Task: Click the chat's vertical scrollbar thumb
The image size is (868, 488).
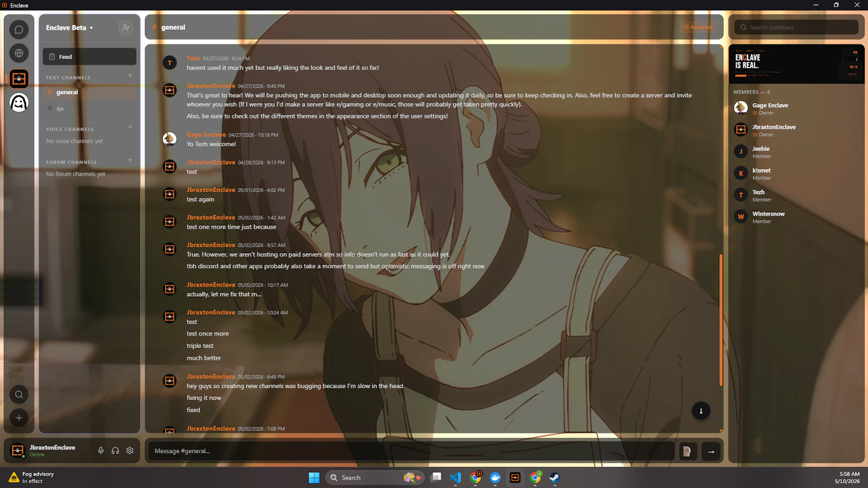Action: coord(721,320)
